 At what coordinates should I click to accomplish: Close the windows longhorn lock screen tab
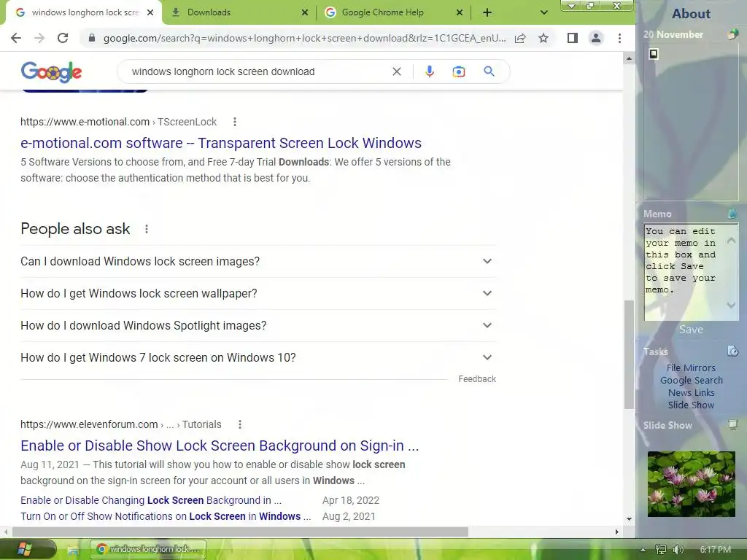[x=150, y=12]
